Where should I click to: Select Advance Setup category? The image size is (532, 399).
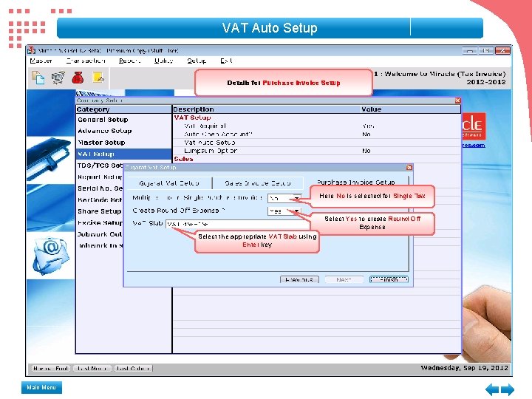[x=104, y=131]
